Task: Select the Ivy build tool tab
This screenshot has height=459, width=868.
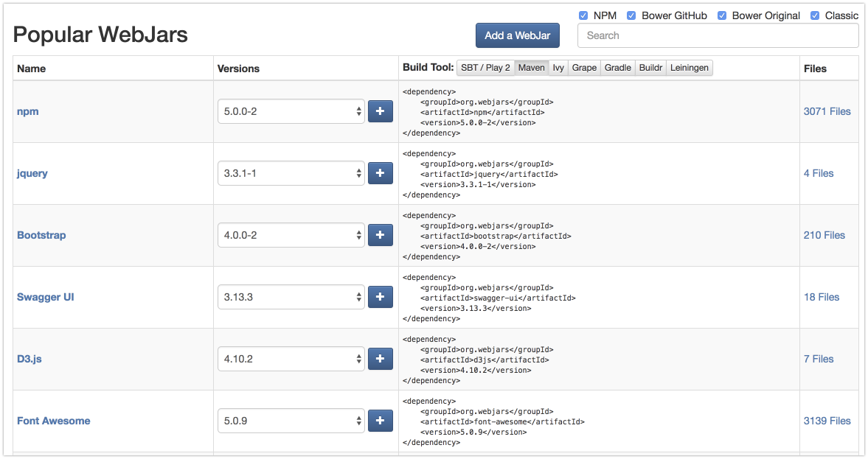Action: (558, 68)
